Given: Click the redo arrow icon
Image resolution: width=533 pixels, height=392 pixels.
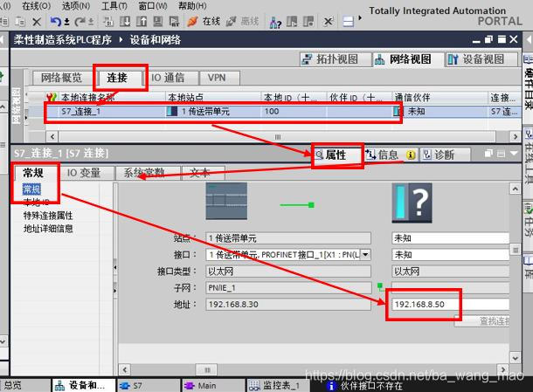Looking at the screenshot, I should (80, 22).
